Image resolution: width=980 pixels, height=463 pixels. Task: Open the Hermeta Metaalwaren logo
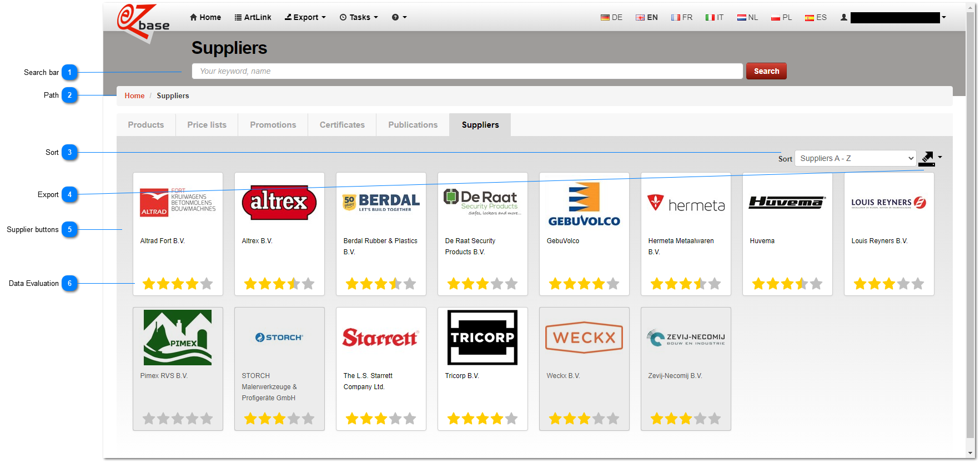[686, 203]
